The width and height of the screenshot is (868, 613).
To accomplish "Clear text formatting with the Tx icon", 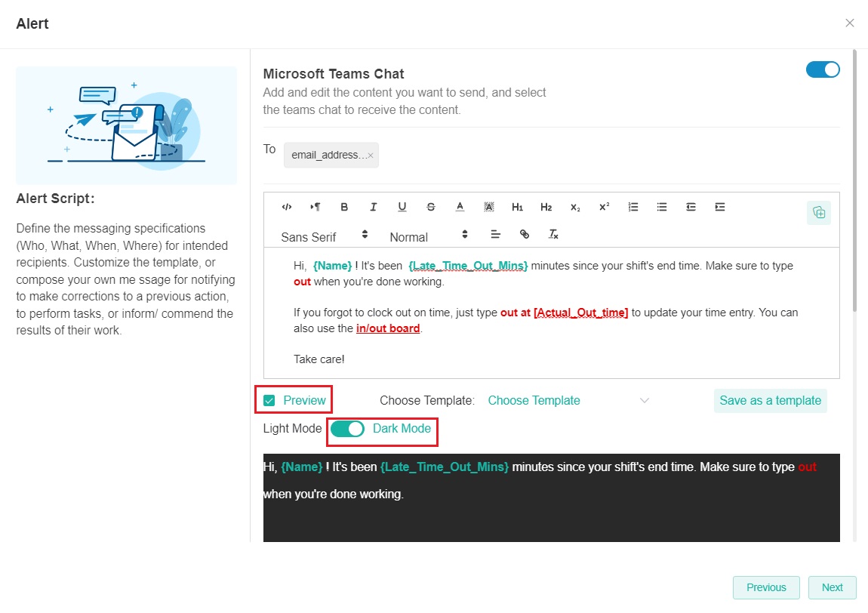I will [x=553, y=235].
